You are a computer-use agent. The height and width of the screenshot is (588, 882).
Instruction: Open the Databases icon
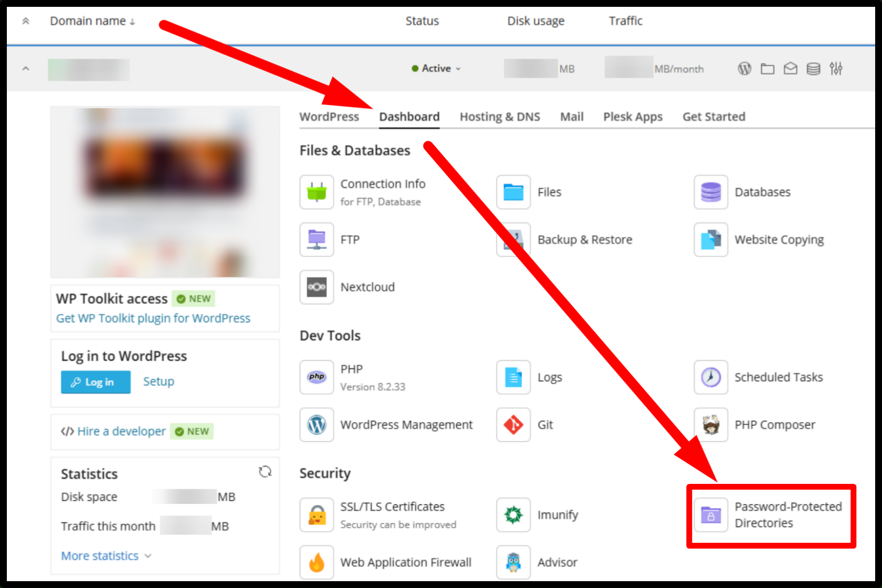coord(710,192)
